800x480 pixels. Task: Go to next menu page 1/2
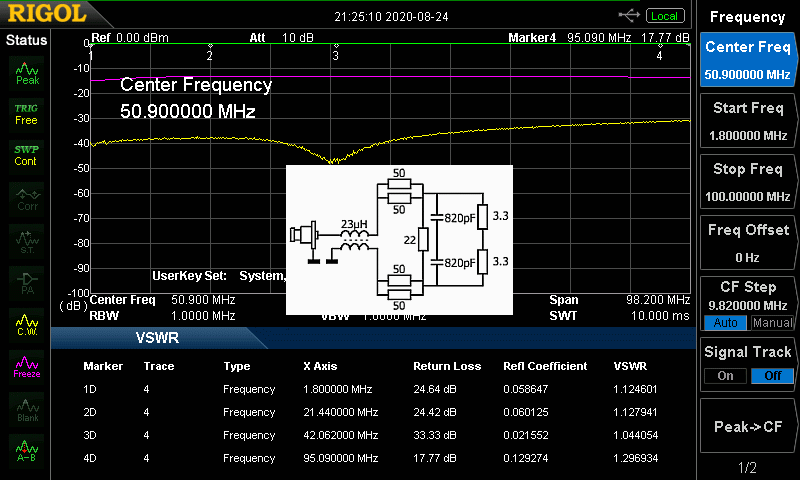pos(747,468)
